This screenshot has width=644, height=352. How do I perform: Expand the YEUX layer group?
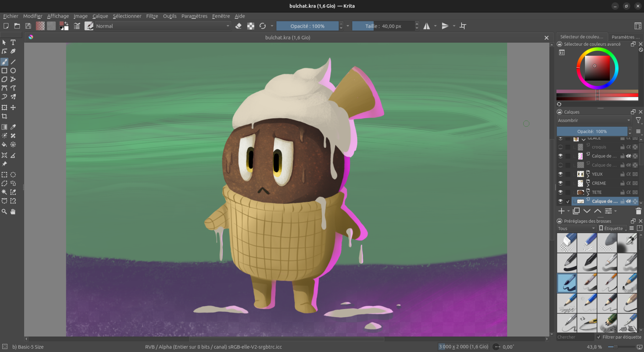click(x=588, y=176)
